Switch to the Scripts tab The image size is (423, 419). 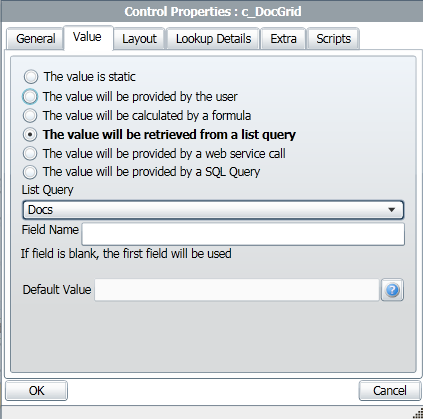tap(333, 39)
